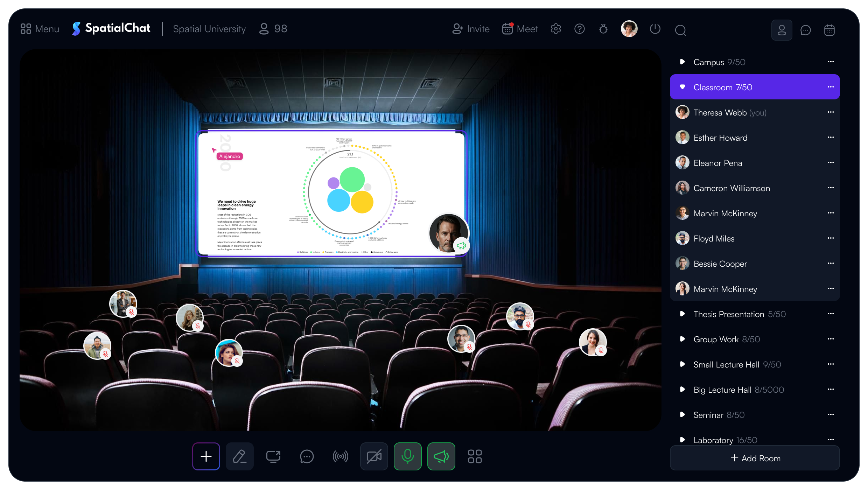The image size is (868, 490).
Task: Select Esther Howard in participant list
Action: pos(755,138)
